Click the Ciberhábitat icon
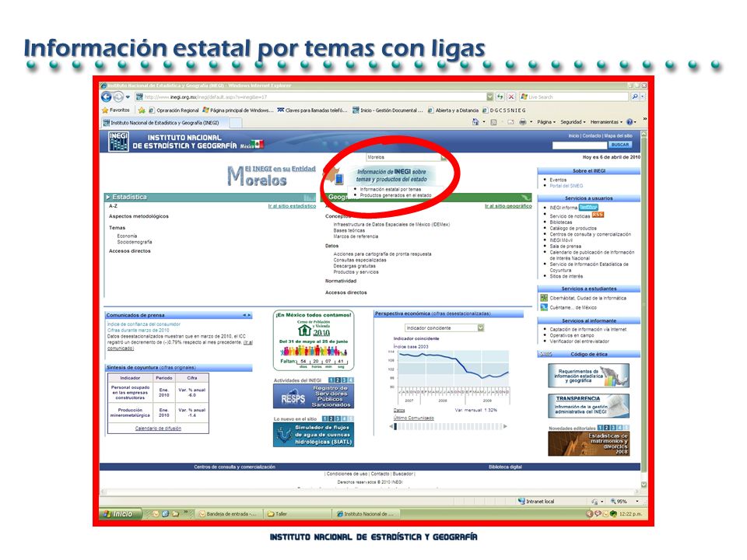Viewport: 747px width, 560px height. [x=544, y=298]
